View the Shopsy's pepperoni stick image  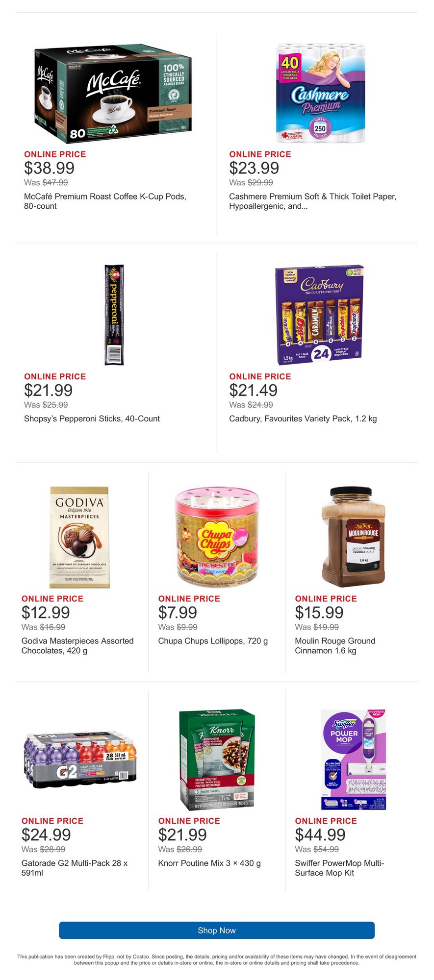coord(114,315)
